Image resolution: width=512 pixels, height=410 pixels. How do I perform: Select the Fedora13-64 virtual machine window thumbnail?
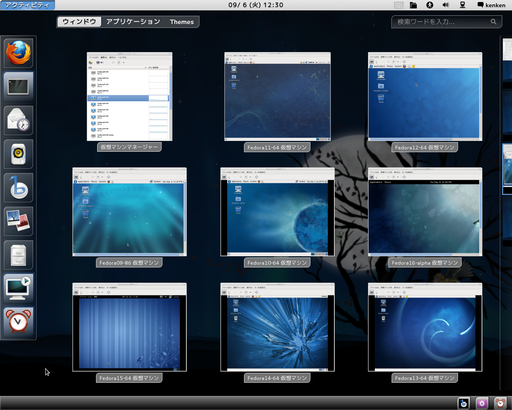point(425,327)
